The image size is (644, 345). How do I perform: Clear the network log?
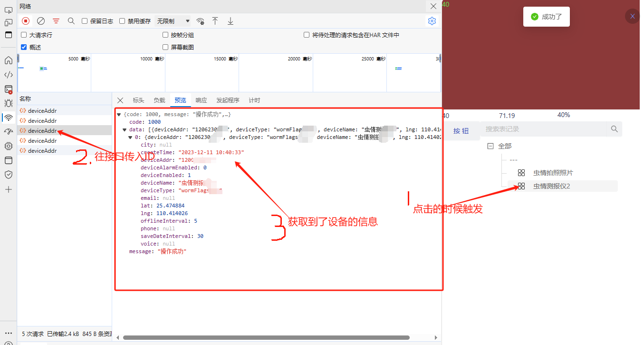coord(41,21)
